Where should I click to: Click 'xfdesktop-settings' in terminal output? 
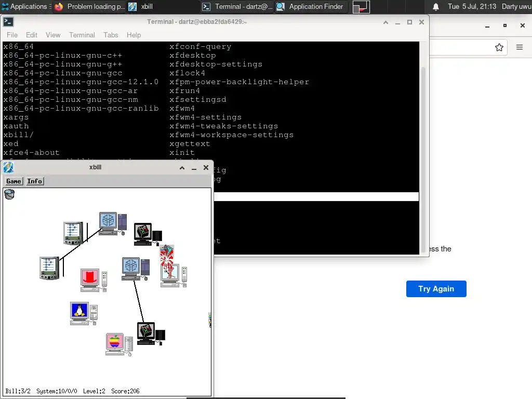216,64
